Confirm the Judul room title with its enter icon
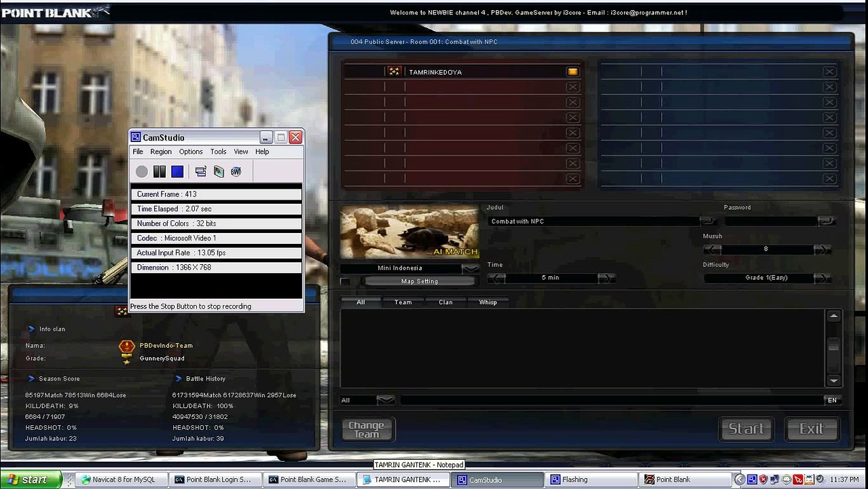 point(708,221)
